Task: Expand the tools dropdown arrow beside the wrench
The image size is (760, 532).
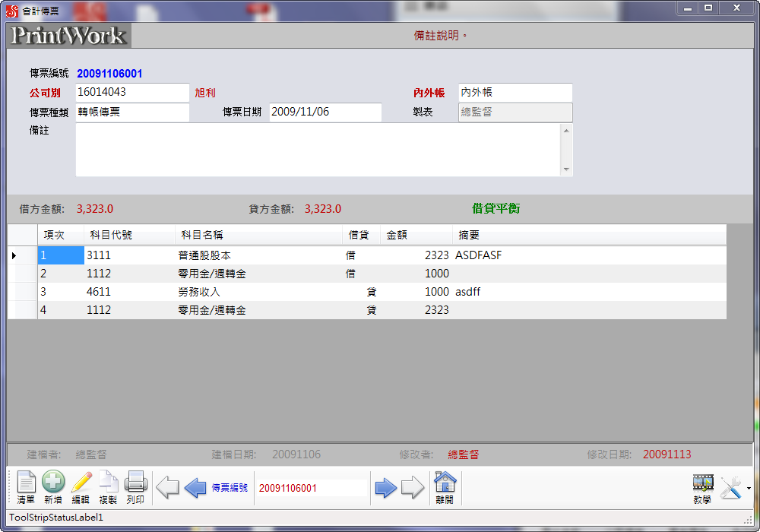Action: coord(749,488)
